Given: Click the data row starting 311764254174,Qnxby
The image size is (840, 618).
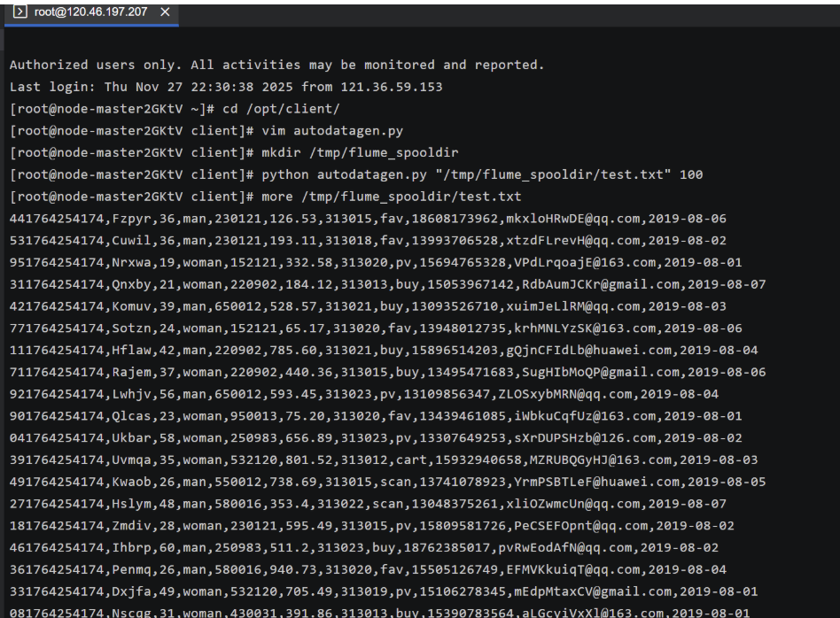Looking at the screenshot, I should (388, 284).
